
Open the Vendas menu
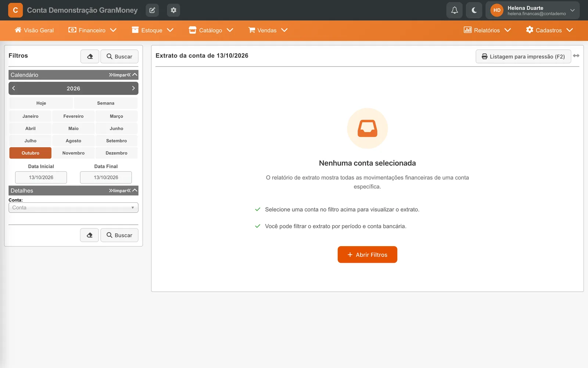pyautogui.click(x=268, y=30)
